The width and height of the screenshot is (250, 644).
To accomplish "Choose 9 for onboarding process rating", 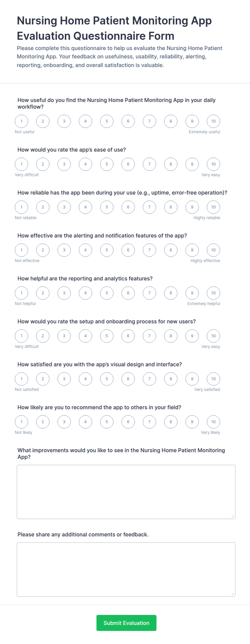I will [192, 336].
